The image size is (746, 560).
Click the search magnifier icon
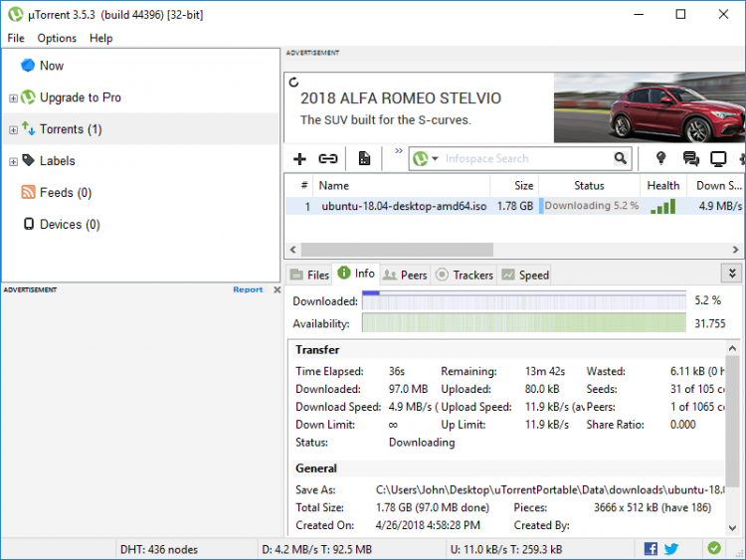(621, 158)
